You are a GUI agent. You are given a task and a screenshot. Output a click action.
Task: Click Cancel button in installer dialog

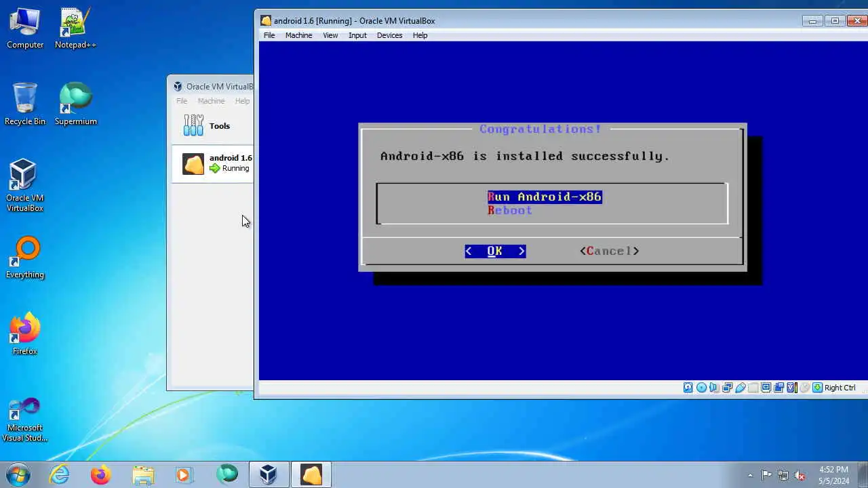pyautogui.click(x=609, y=251)
